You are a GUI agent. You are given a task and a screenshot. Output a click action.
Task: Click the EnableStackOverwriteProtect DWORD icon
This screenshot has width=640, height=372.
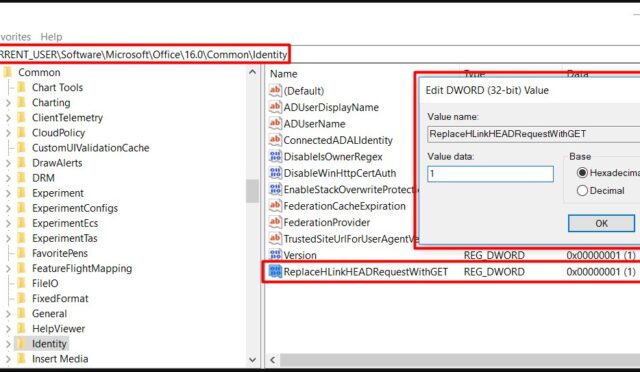coord(275,189)
